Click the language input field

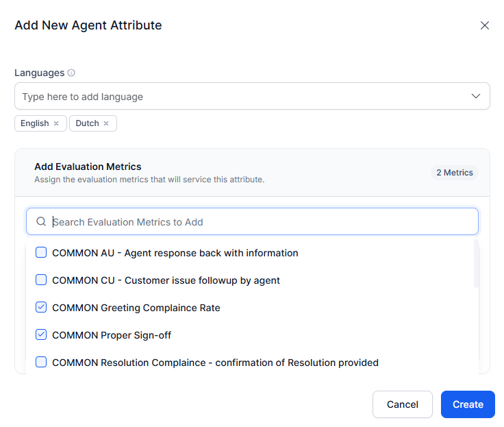click(240, 97)
